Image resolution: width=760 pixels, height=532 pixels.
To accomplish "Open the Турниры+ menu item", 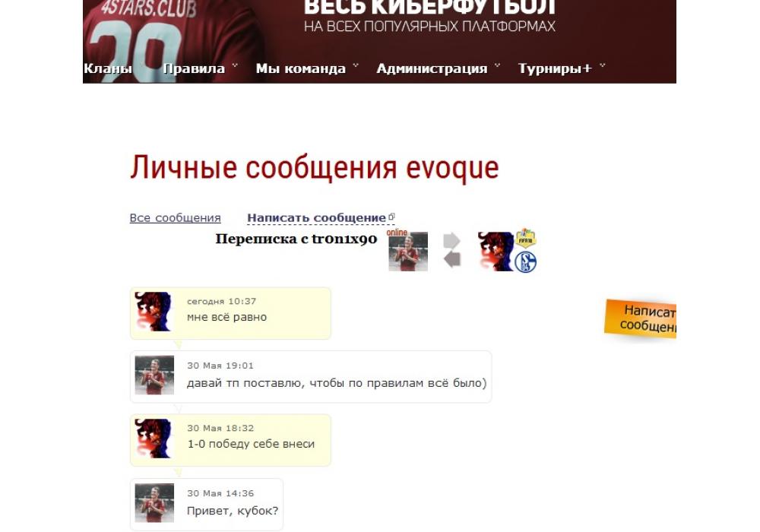I will (x=555, y=69).
